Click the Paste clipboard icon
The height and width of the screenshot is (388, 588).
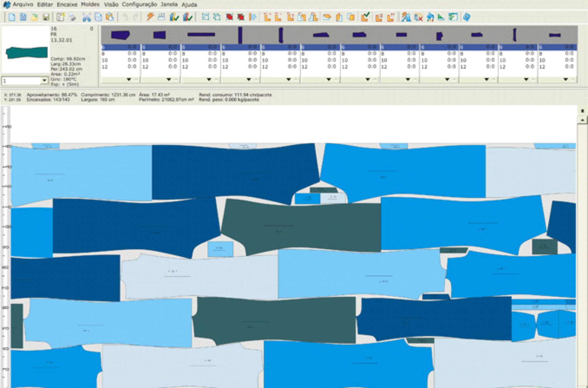(110, 17)
